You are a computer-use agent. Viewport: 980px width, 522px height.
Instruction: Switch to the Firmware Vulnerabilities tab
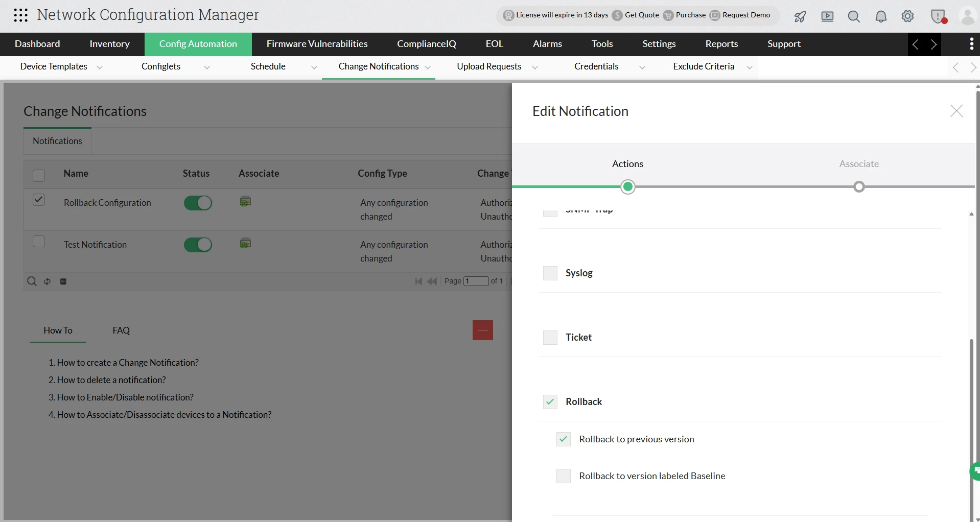(317, 44)
